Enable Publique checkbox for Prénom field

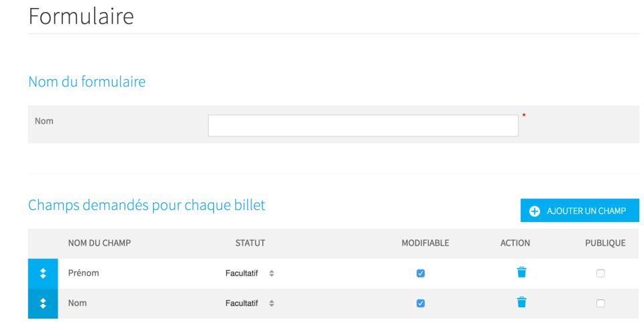coord(600,274)
